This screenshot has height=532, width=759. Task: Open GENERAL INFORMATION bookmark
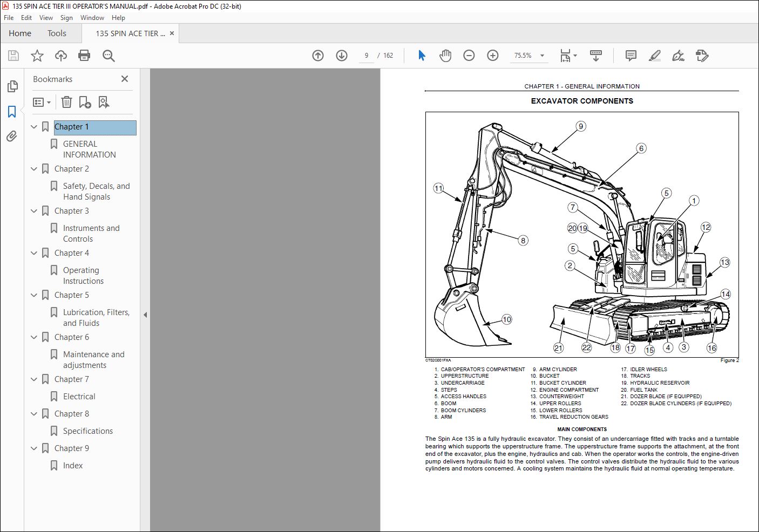[90, 149]
